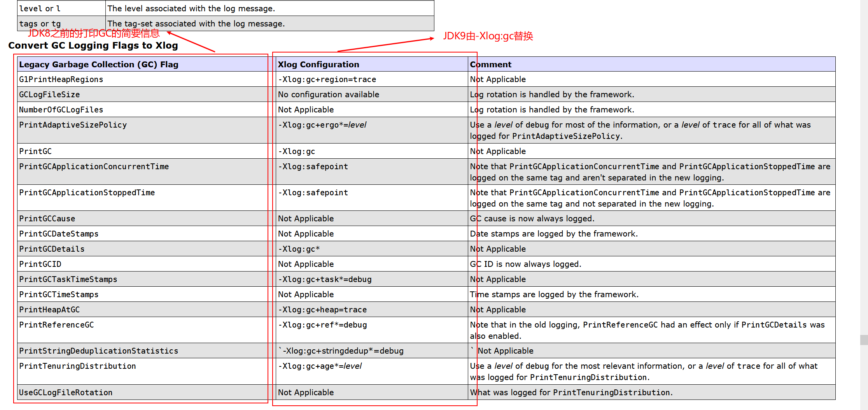This screenshot has width=868, height=410.
Task: Click the 'Convert GC Logging Flags to Xlog' heading
Action: 93,46
